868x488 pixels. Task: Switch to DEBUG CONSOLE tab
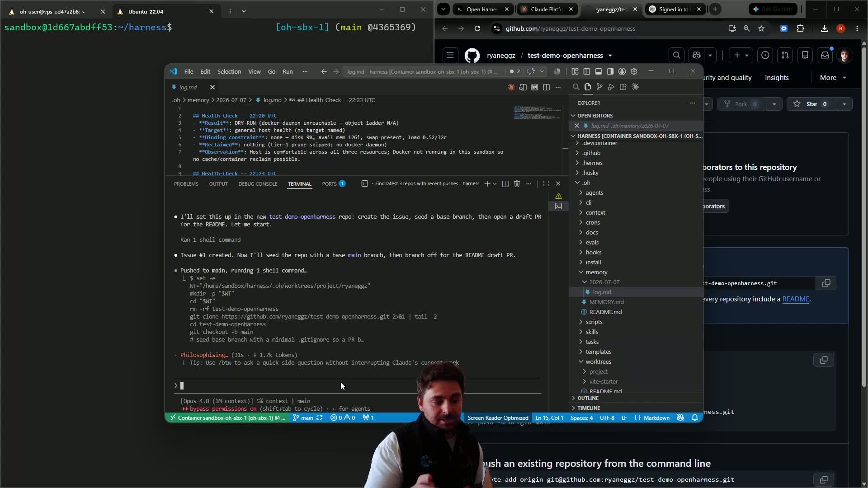tap(258, 184)
